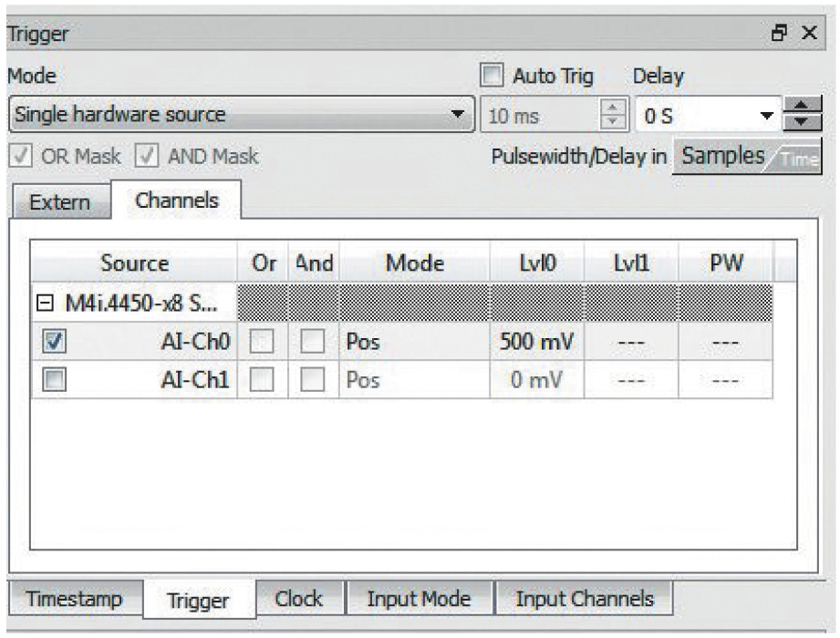Toggle the AND Mask checkbox

click(147, 156)
